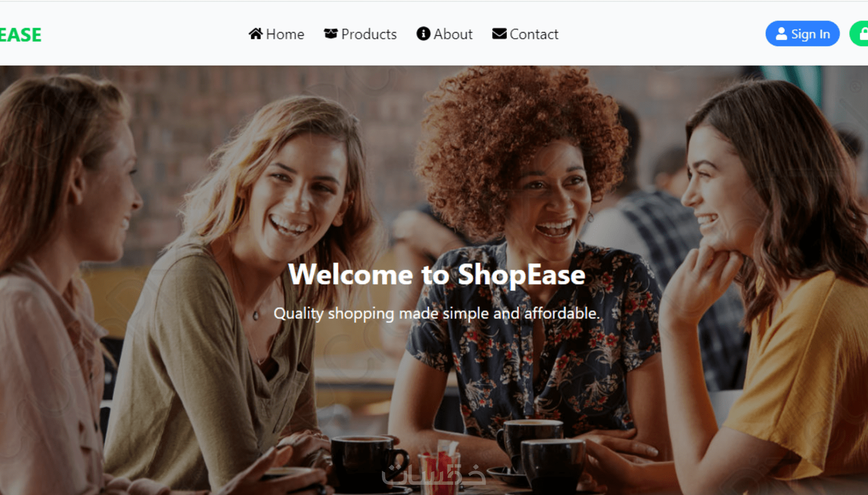Select the Contact navigation link
The height and width of the screenshot is (495, 868).
[525, 34]
